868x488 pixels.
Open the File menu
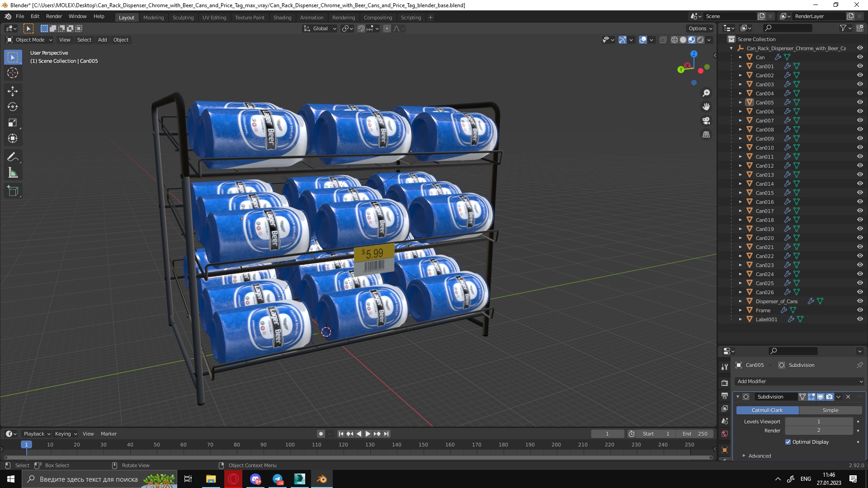click(x=20, y=16)
